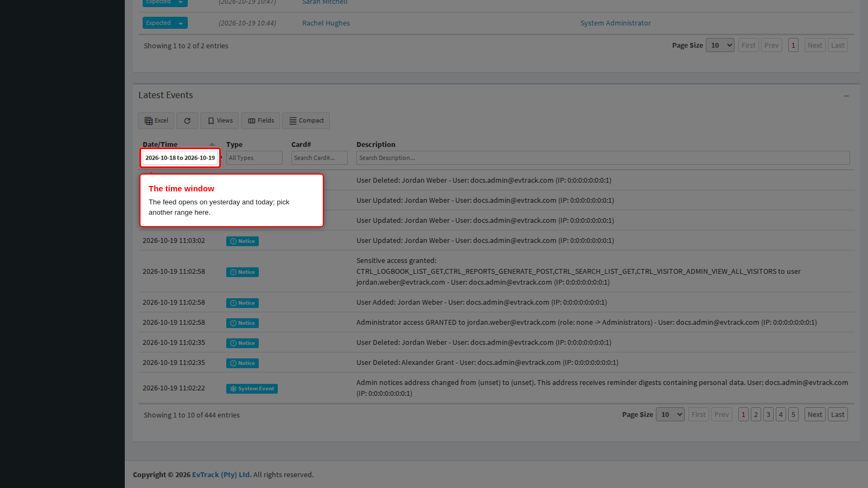Open the All Types filter dropdown
Image resolution: width=868 pixels, height=488 pixels.
point(254,158)
